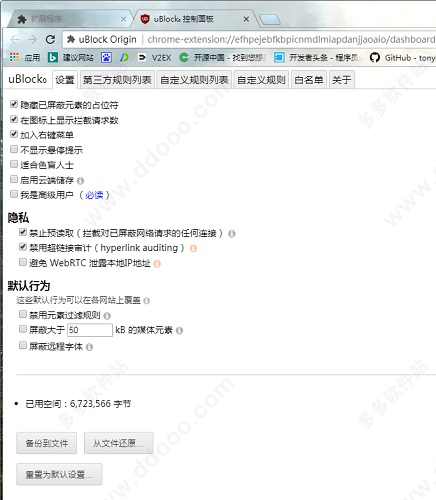Enable 屏蔽大于 media size checkbox
Screen dimensions: 436x500
click(x=23, y=329)
